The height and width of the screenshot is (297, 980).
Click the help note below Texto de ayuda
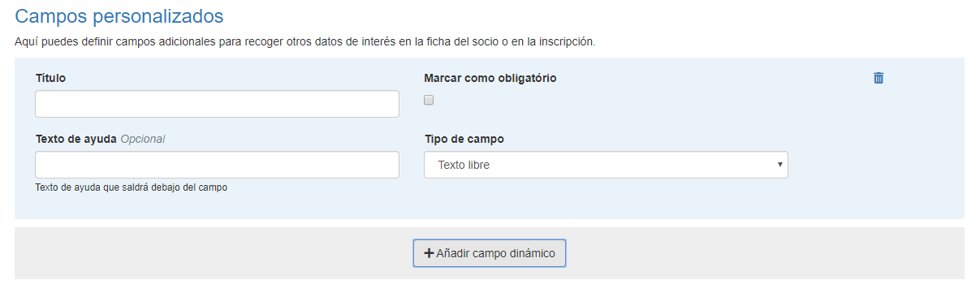(132, 187)
